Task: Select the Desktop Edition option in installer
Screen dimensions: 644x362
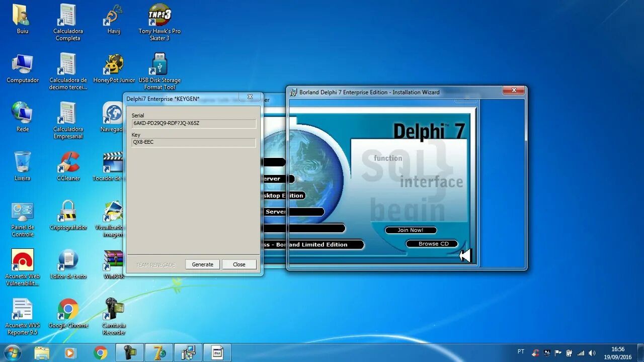Action: pos(283,196)
